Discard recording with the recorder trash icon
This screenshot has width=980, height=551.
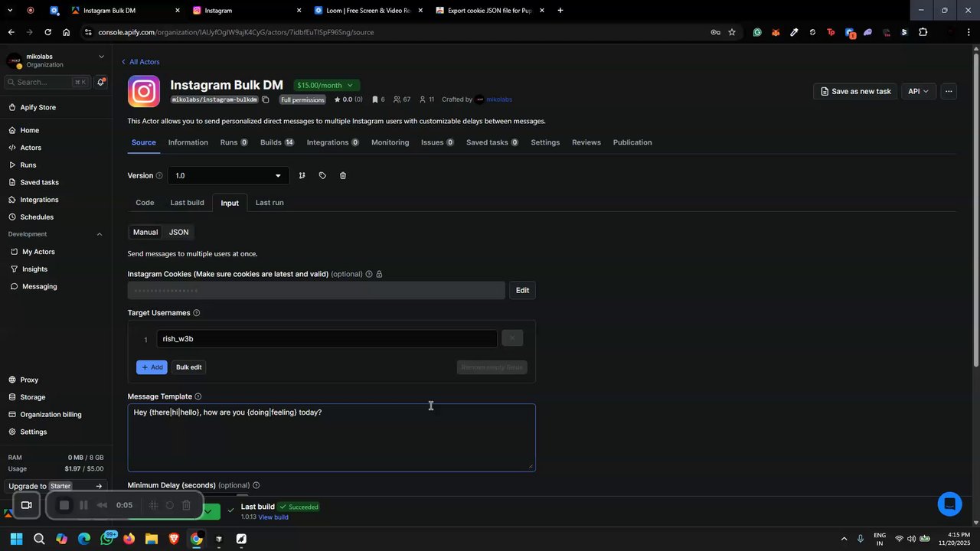pos(186,505)
